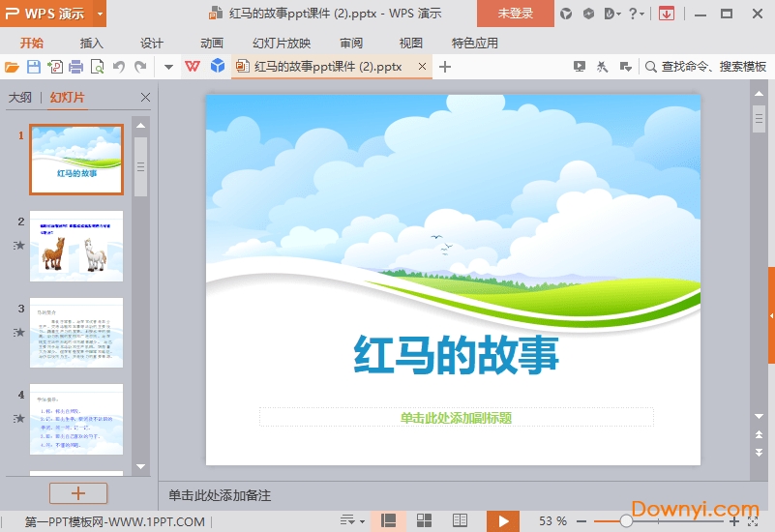Open the 幻灯片放映 ribbon tab

[282, 43]
